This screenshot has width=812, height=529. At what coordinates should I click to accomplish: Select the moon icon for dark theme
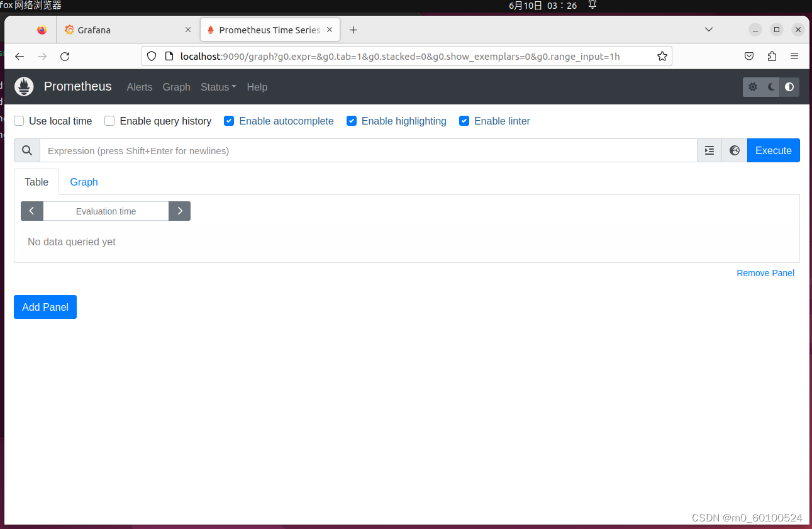[x=770, y=87]
